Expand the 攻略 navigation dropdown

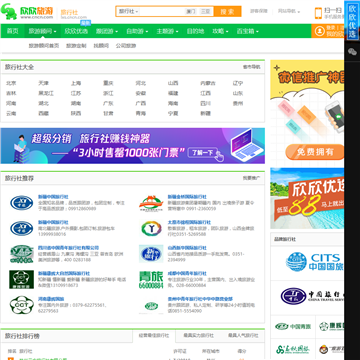[221, 31]
